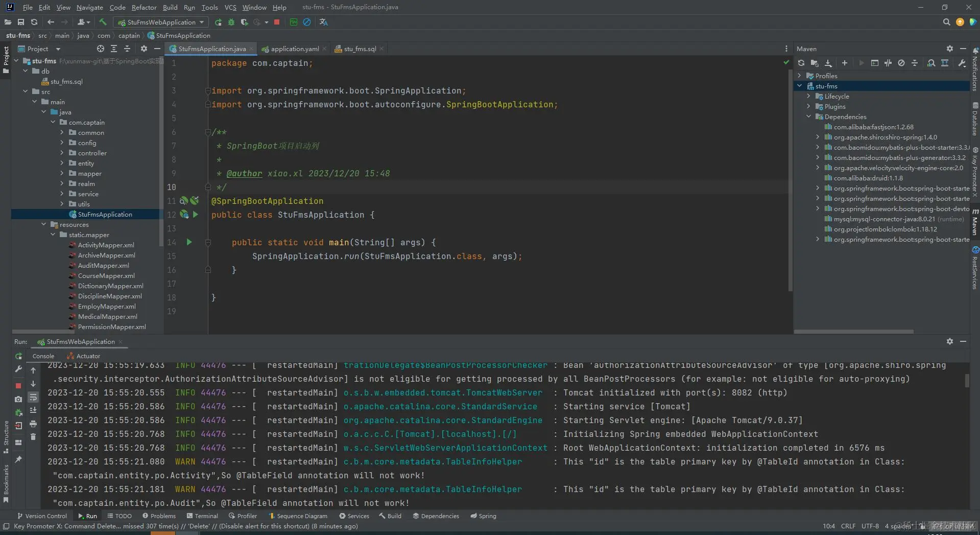Viewport: 980px width, 535px height.
Task: Open the Version Control tool window
Action: (x=42, y=516)
